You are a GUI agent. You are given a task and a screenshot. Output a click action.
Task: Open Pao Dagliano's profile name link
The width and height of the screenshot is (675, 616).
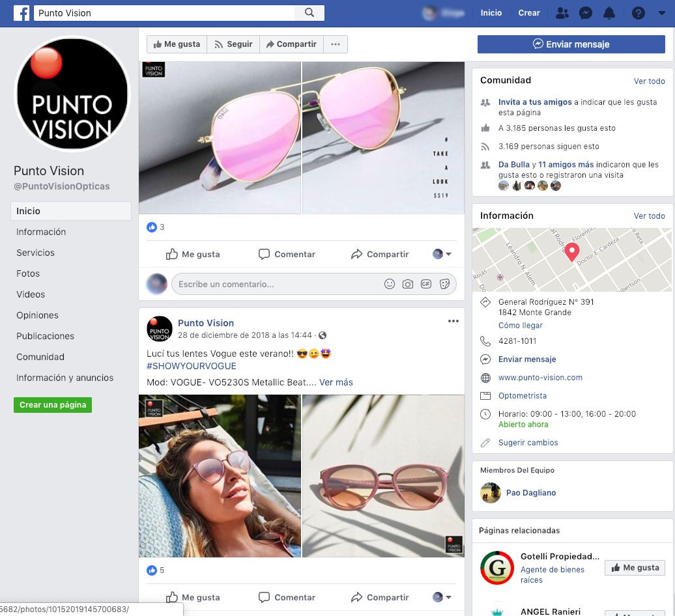tap(531, 493)
